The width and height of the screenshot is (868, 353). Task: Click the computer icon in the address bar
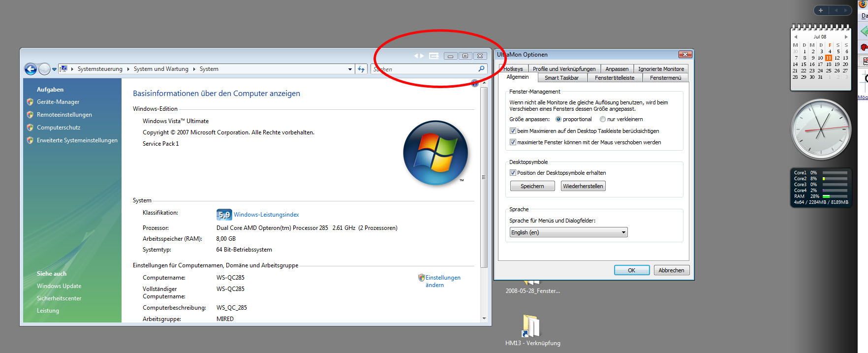[63, 69]
